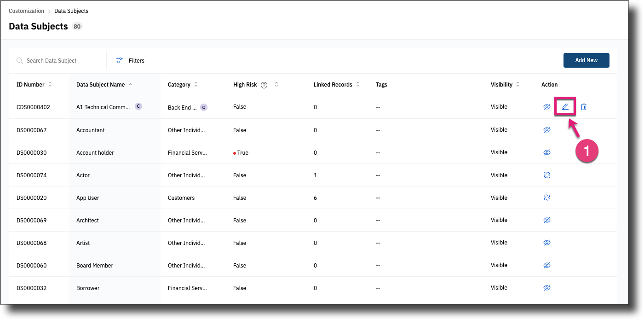Open the Customization breadcrumb
Viewport: 644px width, 320px height.
coord(26,11)
